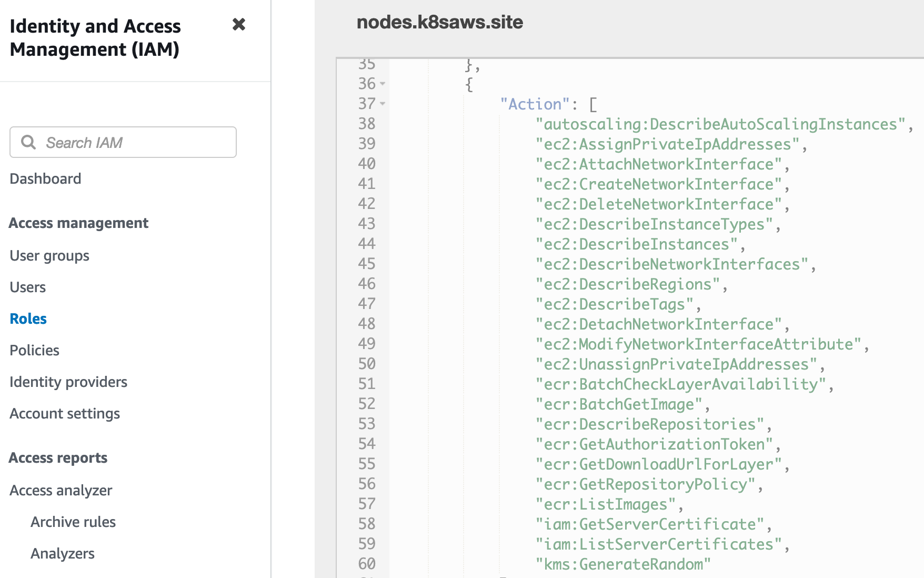Click line number 50 in the gutter

pyautogui.click(x=367, y=364)
